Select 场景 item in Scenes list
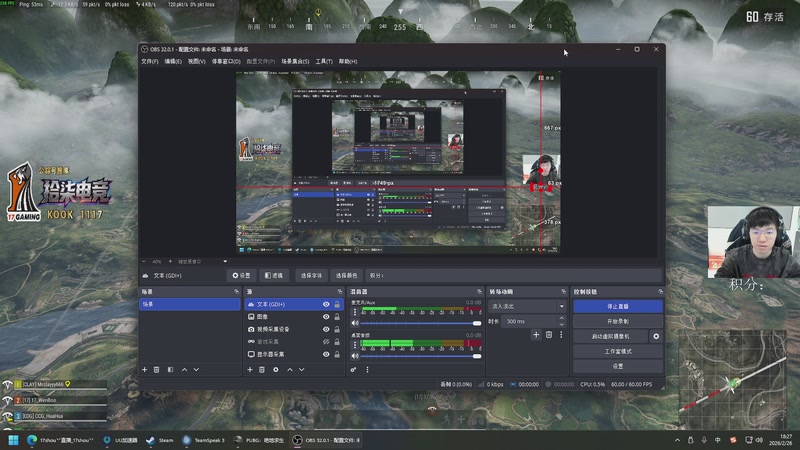 [189, 304]
